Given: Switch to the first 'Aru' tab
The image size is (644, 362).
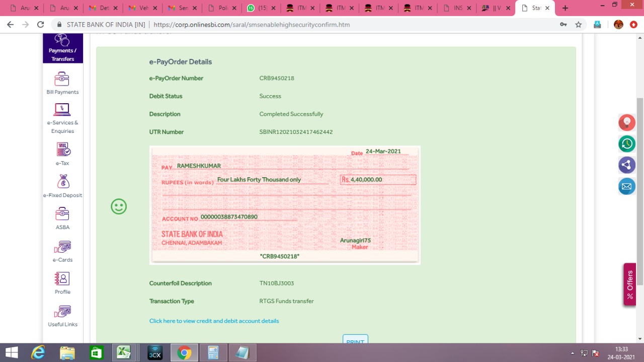Looking at the screenshot, I should 24,8.
